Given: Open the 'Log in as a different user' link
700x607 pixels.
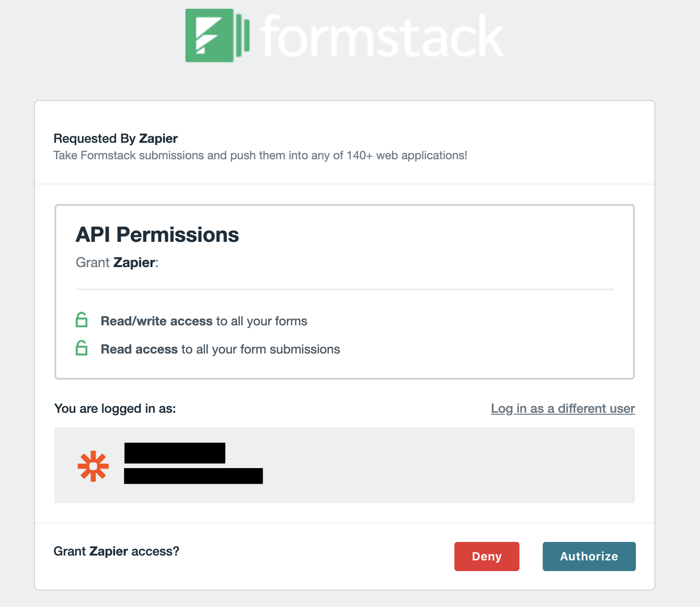Looking at the screenshot, I should coord(563,408).
